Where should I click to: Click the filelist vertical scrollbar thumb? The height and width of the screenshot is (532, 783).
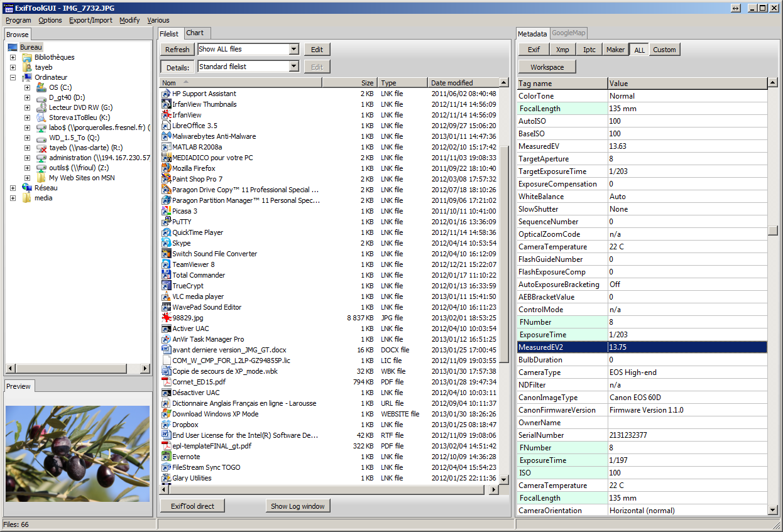click(x=504, y=255)
